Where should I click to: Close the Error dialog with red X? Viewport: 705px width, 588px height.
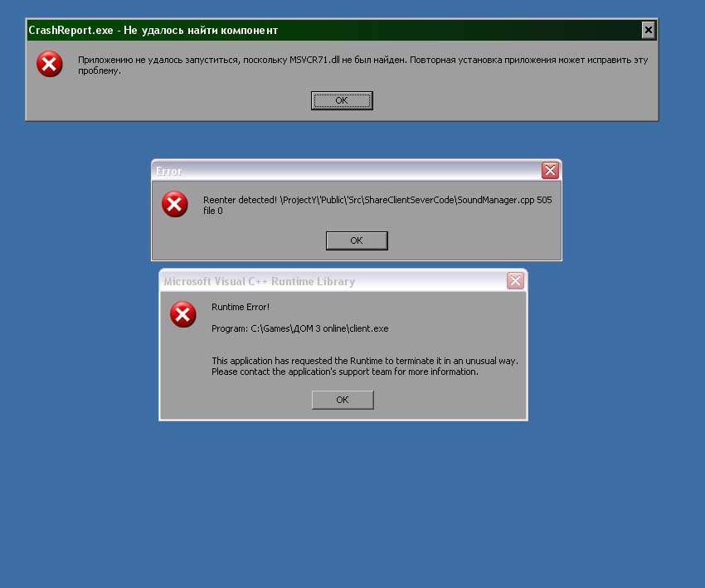point(550,170)
